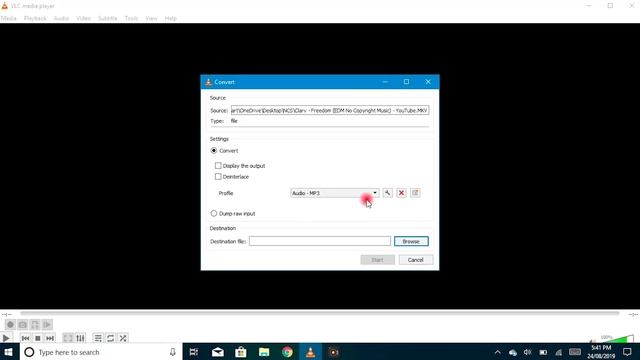Toggle fullscreen video icon

click(68, 338)
